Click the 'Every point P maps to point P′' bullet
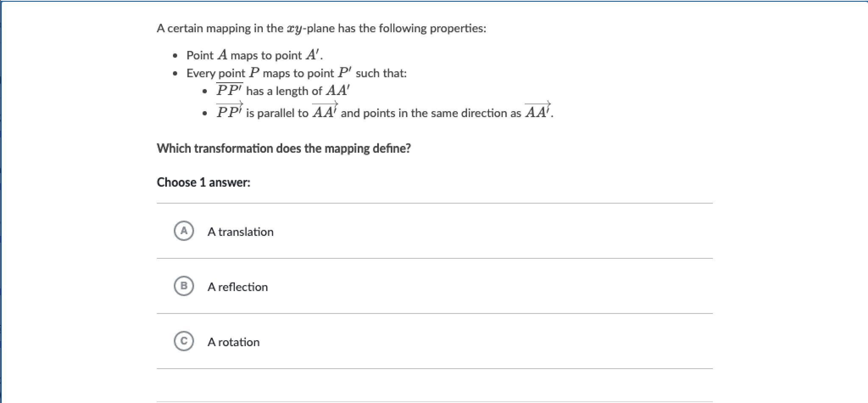868x403 pixels. pos(296,73)
